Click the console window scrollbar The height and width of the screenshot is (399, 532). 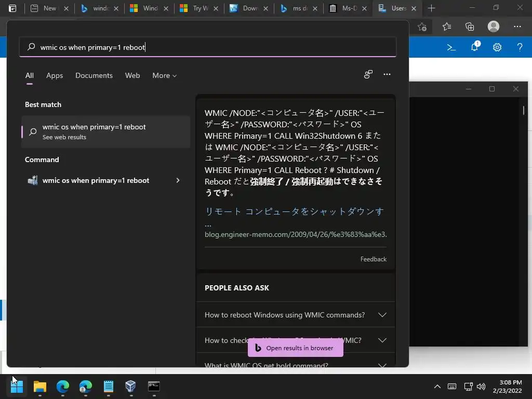524,110
